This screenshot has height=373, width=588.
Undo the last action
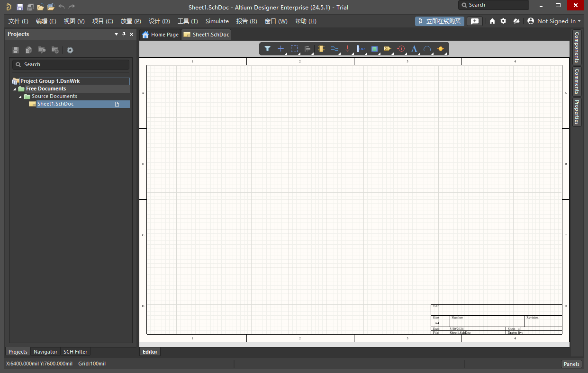click(62, 7)
